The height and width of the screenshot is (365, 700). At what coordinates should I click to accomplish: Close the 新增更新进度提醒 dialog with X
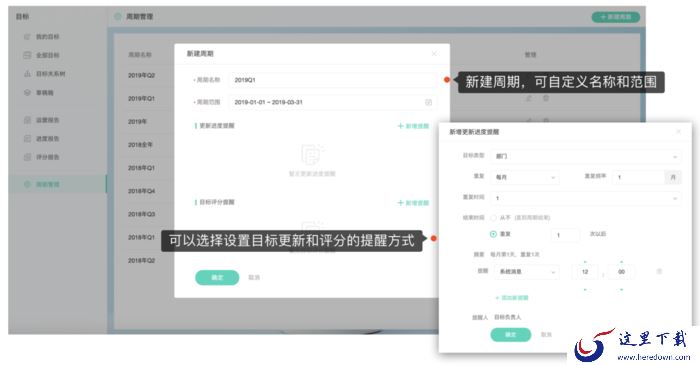click(x=679, y=132)
